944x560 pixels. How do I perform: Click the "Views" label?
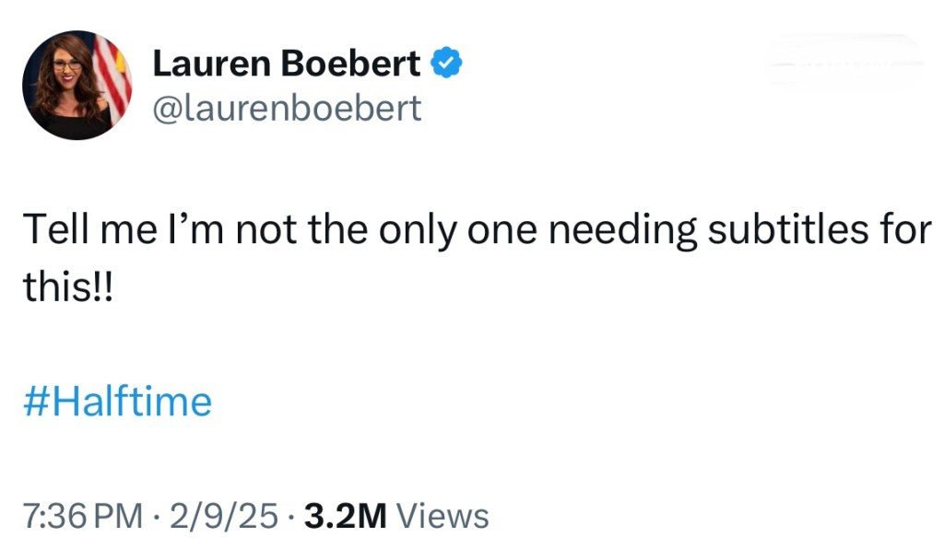click(442, 516)
